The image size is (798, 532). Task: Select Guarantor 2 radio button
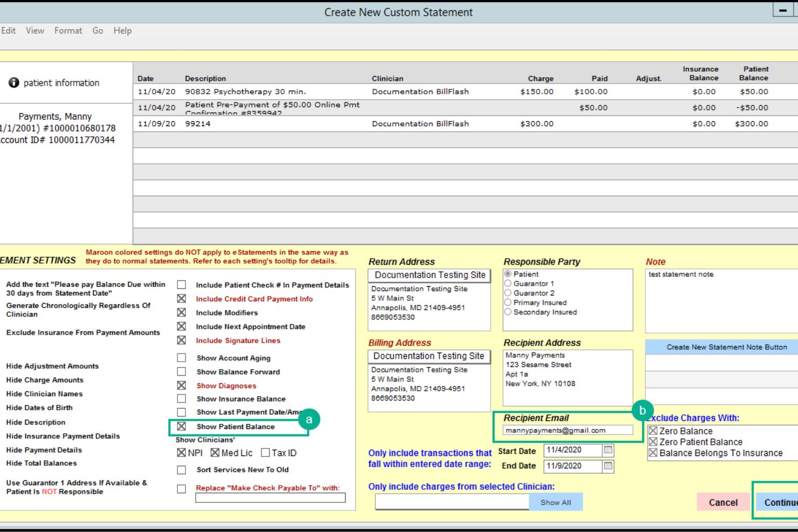[x=508, y=293]
